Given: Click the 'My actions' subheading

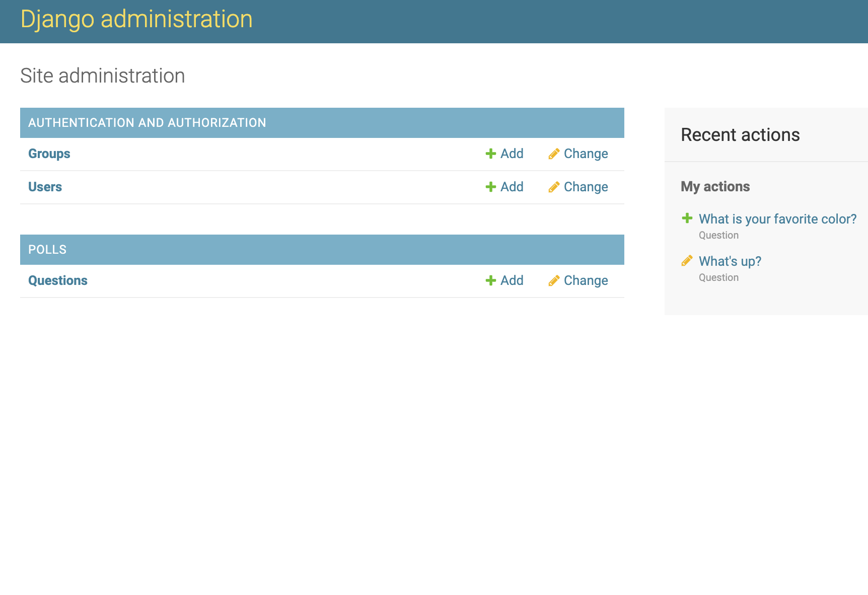Looking at the screenshot, I should (x=715, y=187).
